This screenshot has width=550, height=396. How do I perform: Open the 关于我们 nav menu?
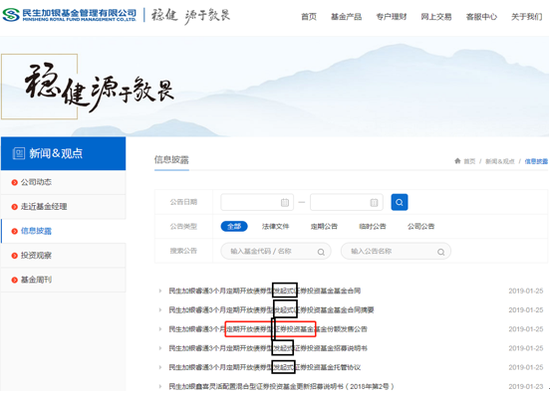(526, 17)
